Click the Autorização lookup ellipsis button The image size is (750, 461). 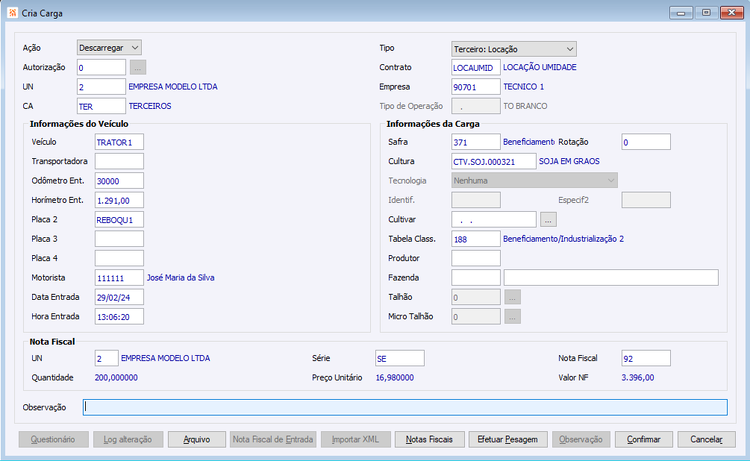(x=138, y=67)
